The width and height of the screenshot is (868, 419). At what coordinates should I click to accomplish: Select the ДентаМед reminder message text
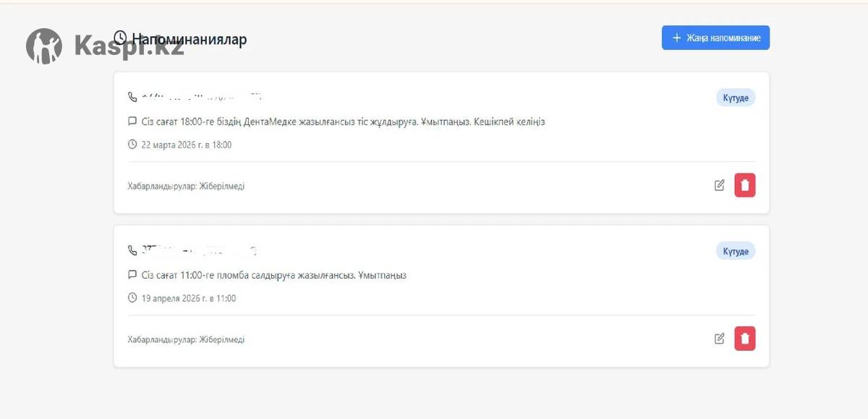click(x=343, y=122)
